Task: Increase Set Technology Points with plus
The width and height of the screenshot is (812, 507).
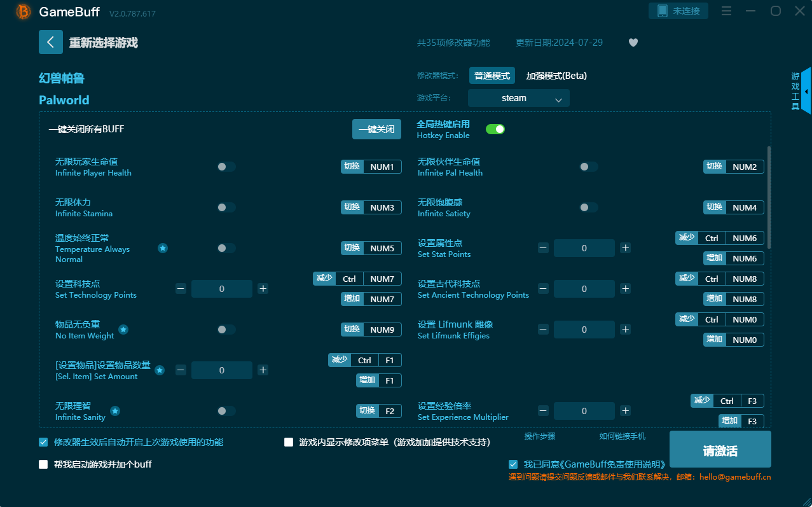Action: click(x=263, y=289)
